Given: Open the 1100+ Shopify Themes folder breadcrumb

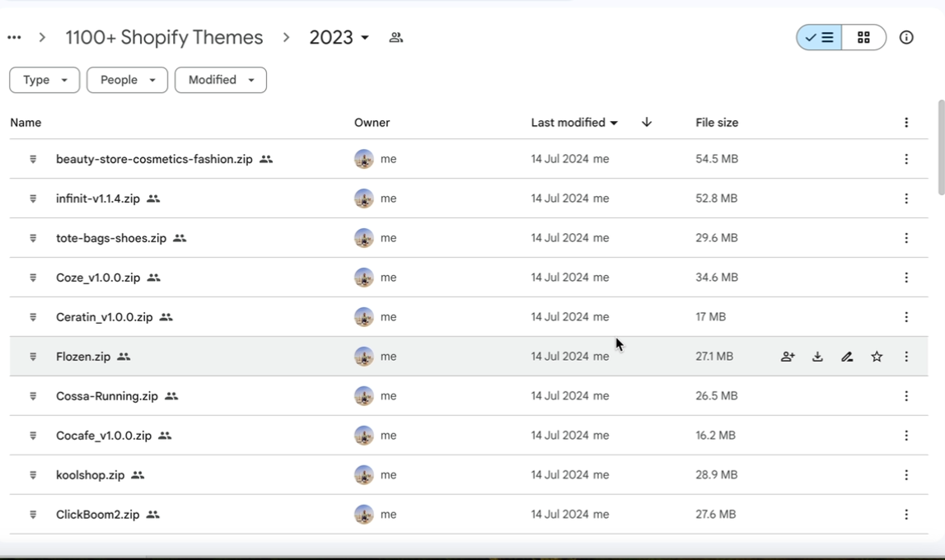Looking at the screenshot, I should tap(164, 37).
